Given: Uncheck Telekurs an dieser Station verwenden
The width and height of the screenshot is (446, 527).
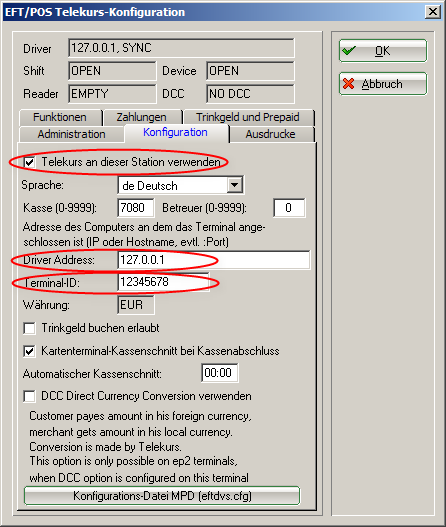Looking at the screenshot, I should tap(29, 163).
